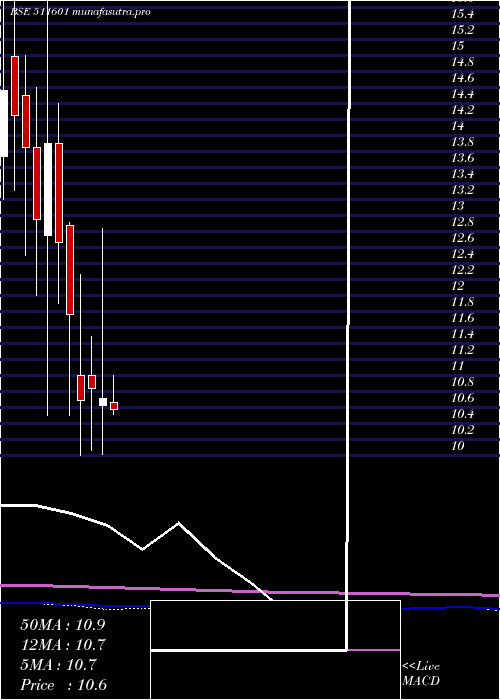The image size is (500, 700).
Task: Click the 10 price axis label
Action: pos(458,446)
